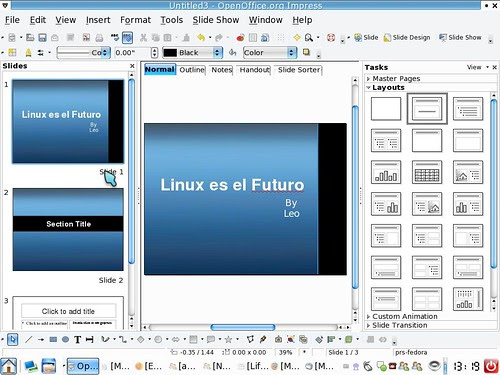This screenshot has width=500, height=375.
Task: Click the [Lif... taskbar window button
Action: (x=254, y=366)
